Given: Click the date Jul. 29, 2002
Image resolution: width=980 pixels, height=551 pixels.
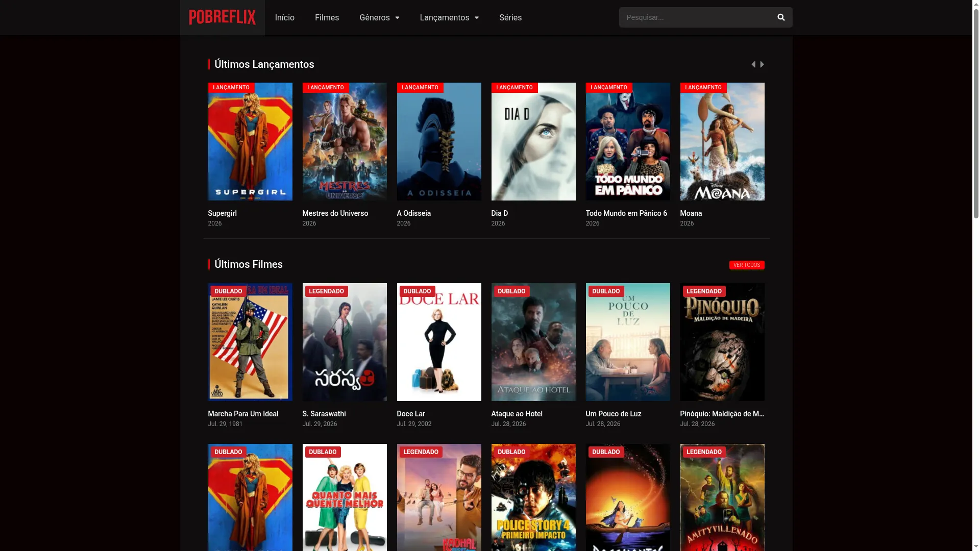Looking at the screenshot, I should 414,424.
